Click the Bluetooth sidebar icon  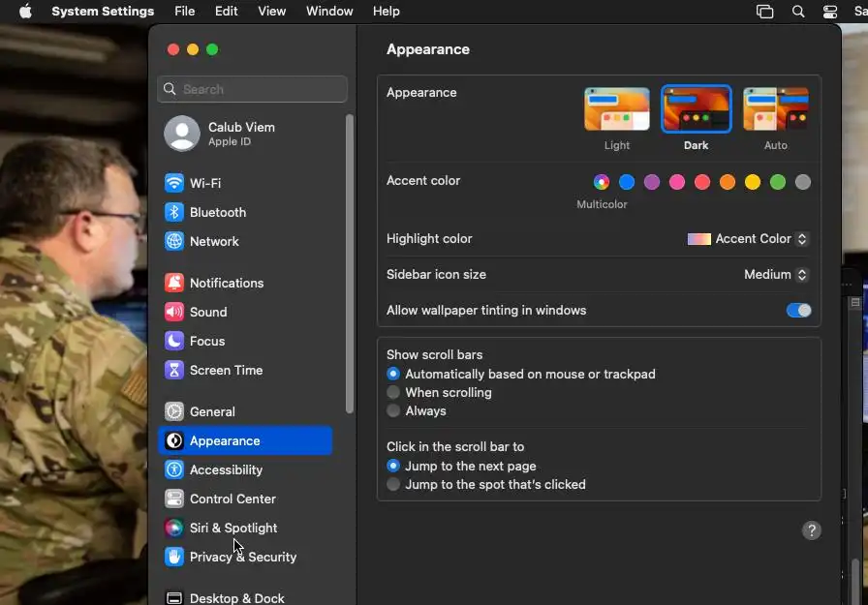pos(173,212)
